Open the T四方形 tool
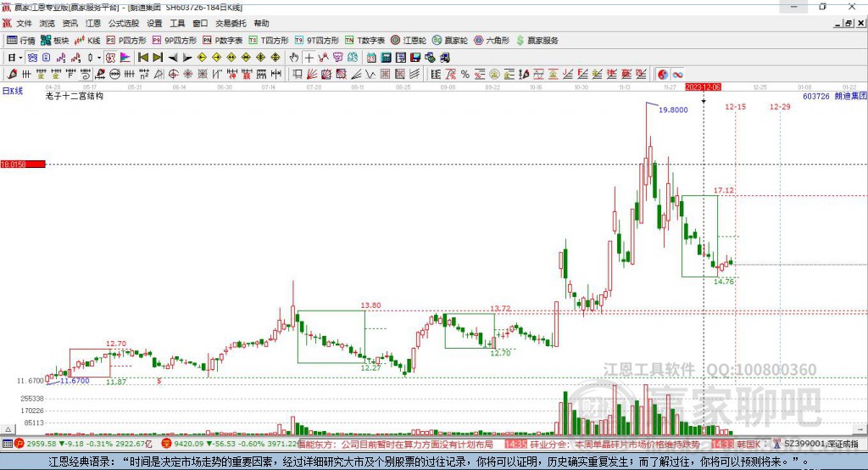This screenshot has width=868, height=470. coord(269,41)
